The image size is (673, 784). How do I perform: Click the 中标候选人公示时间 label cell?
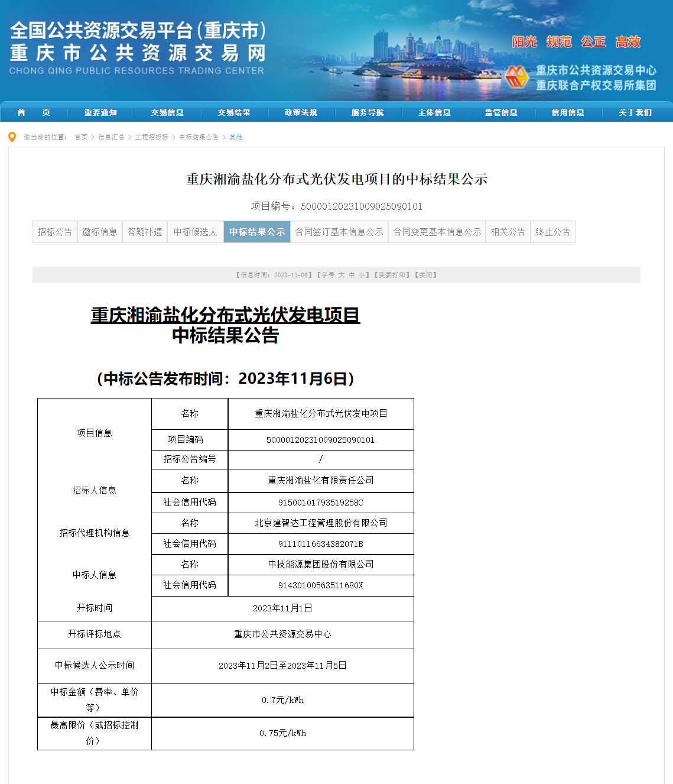tap(95, 665)
